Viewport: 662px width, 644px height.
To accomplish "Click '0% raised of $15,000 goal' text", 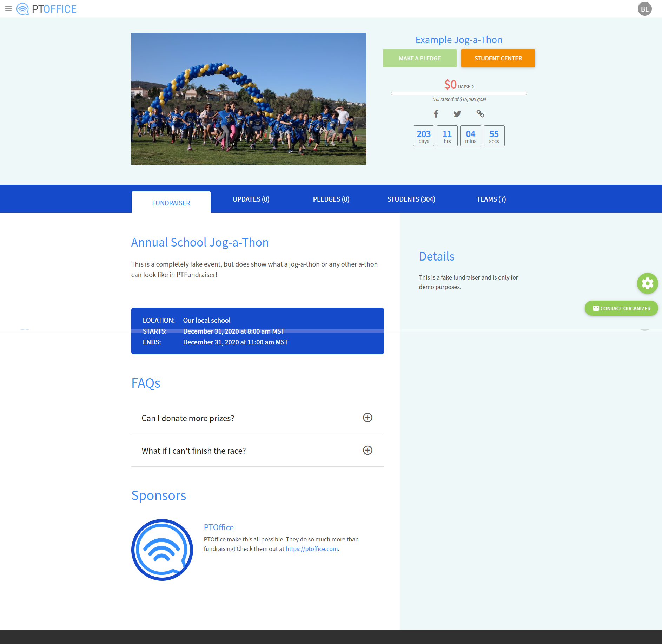I will click(x=459, y=99).
